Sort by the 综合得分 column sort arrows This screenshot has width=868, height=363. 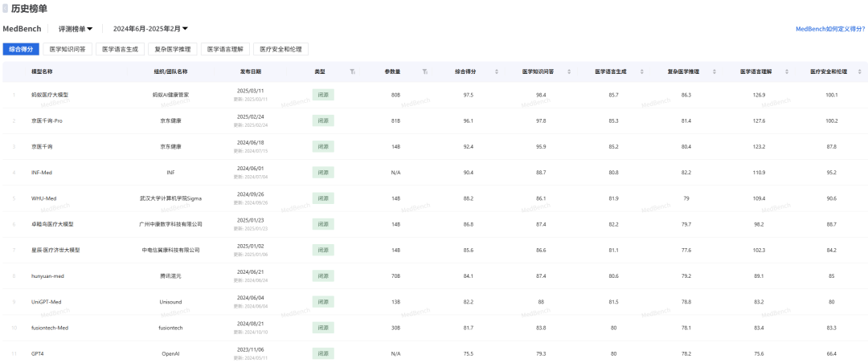coord(497,71)
